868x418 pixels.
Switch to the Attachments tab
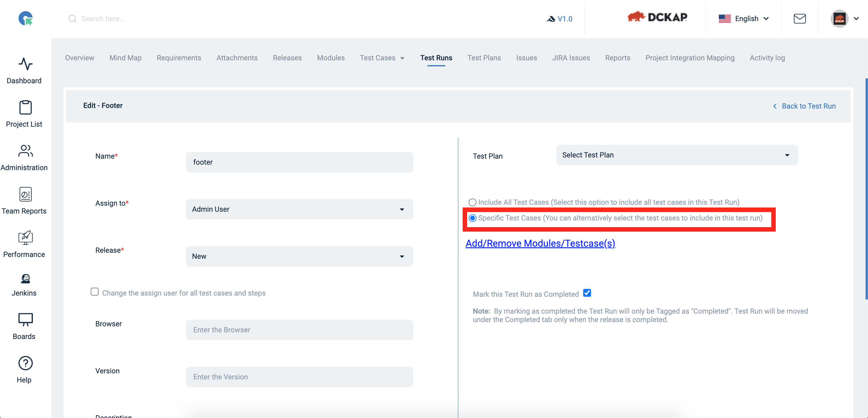pos(237,58)
